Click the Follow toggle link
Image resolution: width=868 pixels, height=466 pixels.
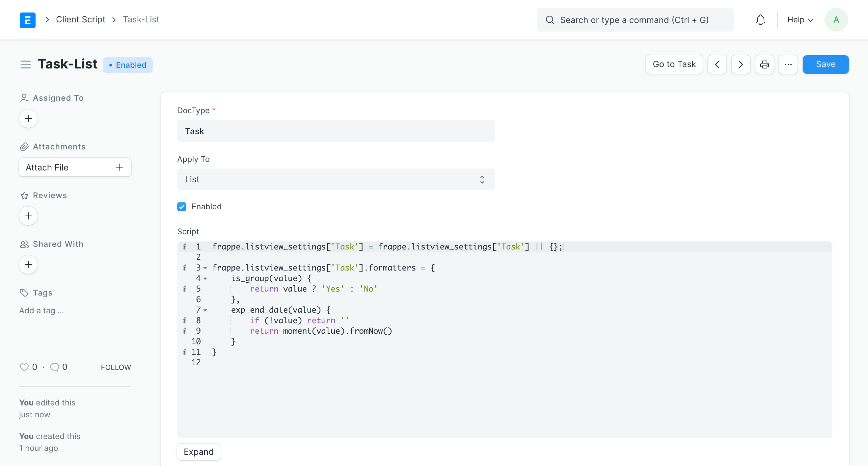click(x=116, y=367)
